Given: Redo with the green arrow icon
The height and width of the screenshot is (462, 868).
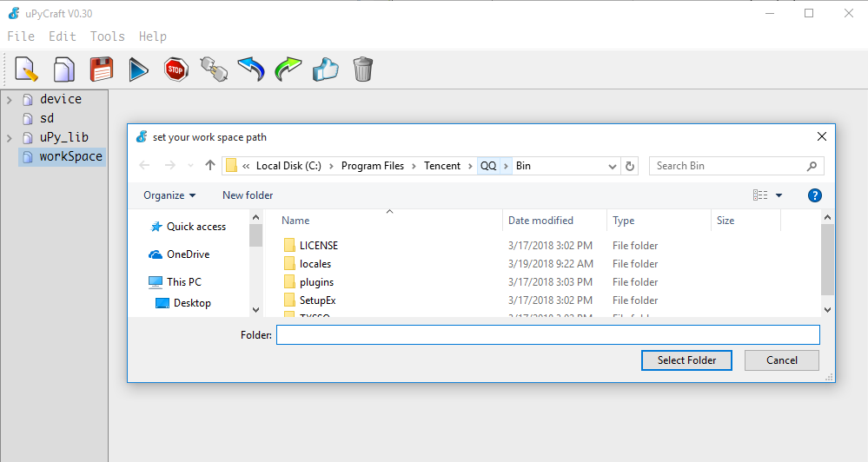Looking at the screenshot, I should (288, 69).
